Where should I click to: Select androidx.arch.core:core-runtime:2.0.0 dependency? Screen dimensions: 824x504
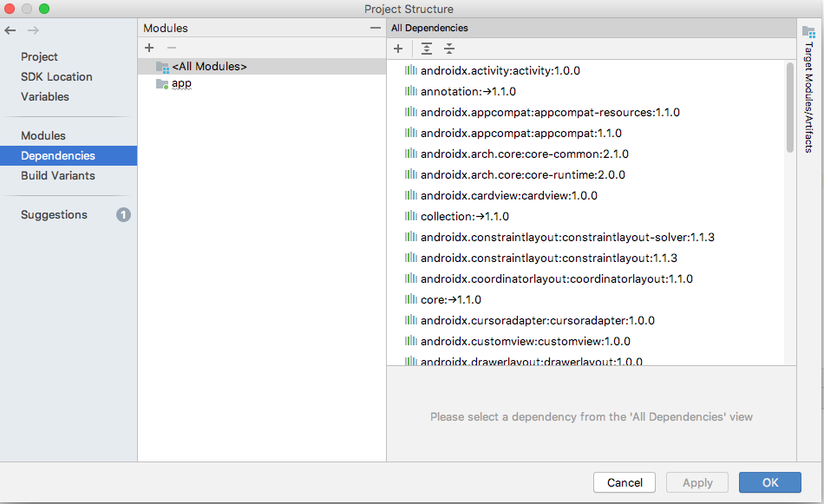523,174
